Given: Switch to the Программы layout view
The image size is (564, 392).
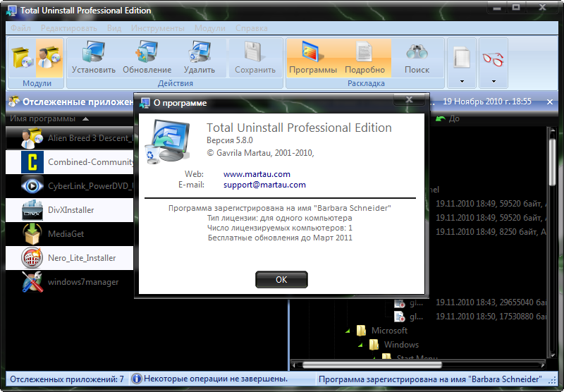Looking at the screenshot, I should (313, 58).
